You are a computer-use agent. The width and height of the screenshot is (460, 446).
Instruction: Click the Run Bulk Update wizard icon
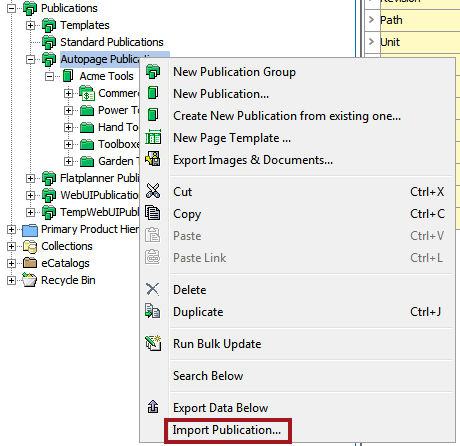[153, 343]
